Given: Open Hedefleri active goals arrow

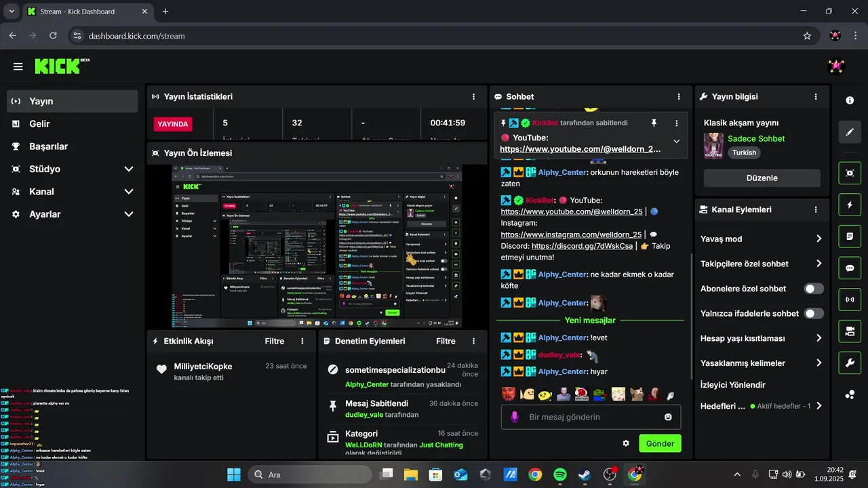Looking at the screenshot, I should coord(818,406).
